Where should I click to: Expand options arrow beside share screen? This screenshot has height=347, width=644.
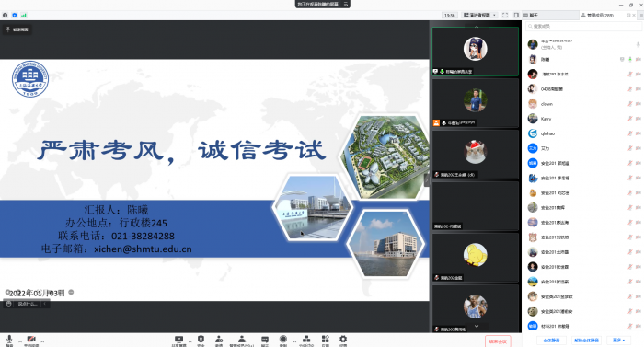190,341
